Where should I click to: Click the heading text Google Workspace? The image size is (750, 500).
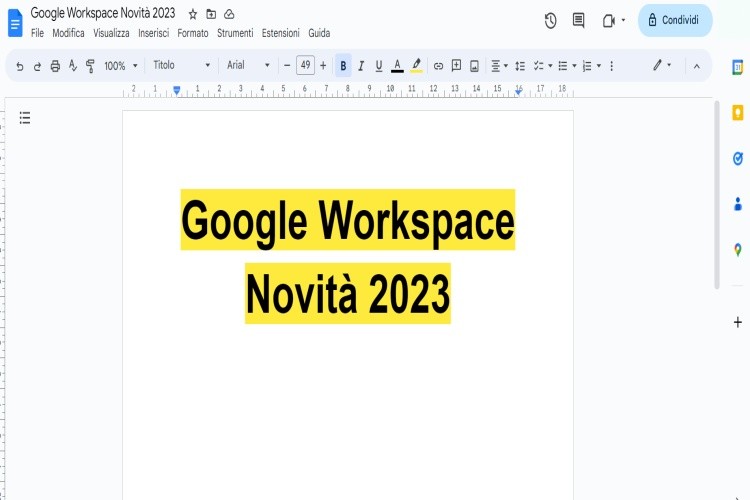pyautogui.click(x=348, y=221)
